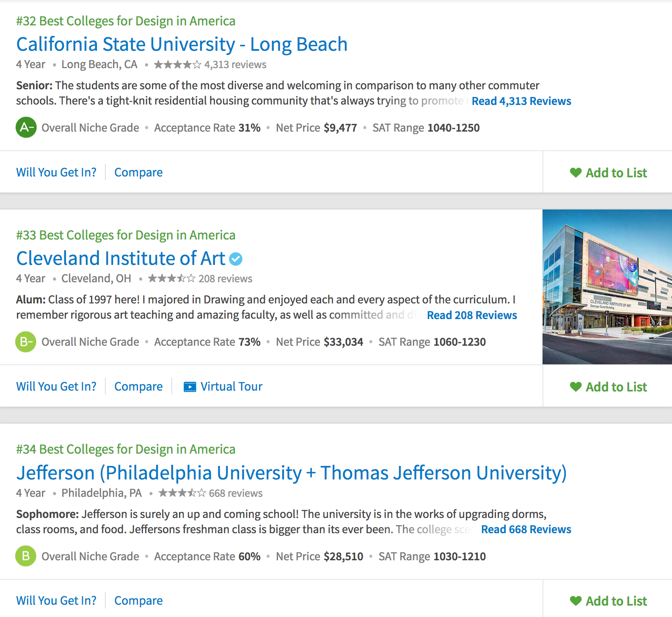Open the Jefferson university profile title

click(x=291, y=473)
